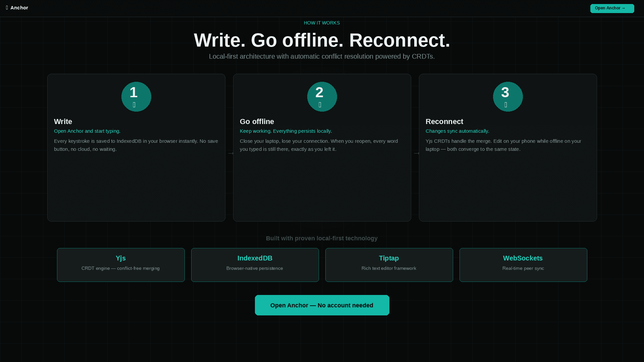Image resolution: width=644 pixels, height=362 pixels.
Task: Click "Real-time peer sync" text
Action: (523, 268)
